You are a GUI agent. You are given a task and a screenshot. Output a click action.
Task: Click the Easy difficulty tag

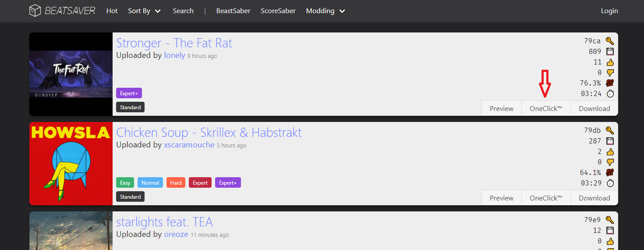(125, 182)
